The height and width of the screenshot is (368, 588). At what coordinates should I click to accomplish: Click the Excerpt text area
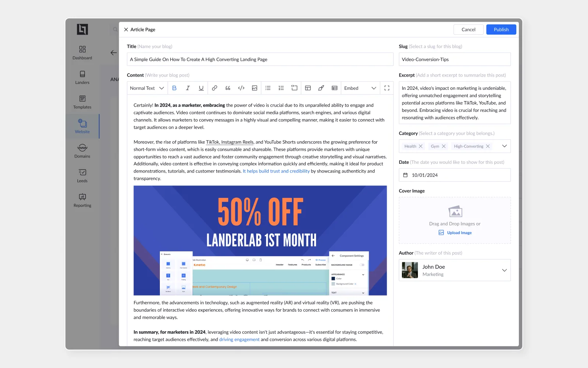(455, 103)
